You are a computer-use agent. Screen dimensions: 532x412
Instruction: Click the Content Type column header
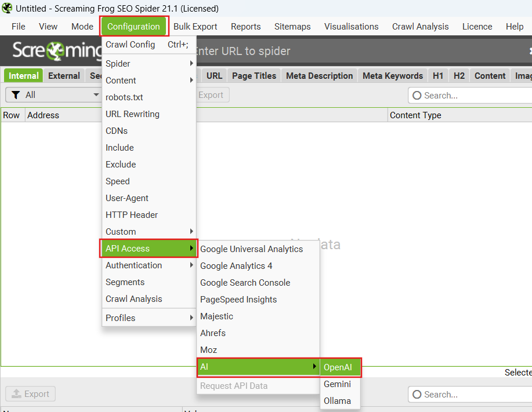click(x=459, y=115)
